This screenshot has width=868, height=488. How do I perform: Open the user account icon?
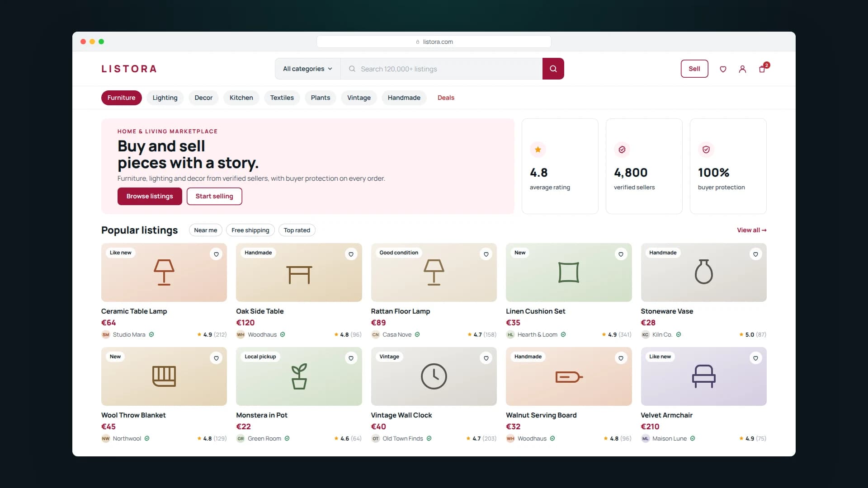point(742,69)
